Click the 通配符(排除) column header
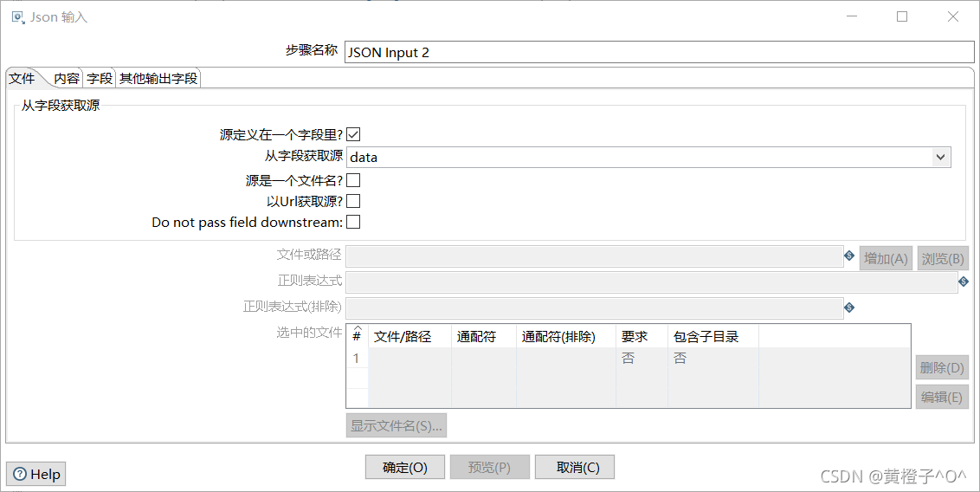Viewport: 980px width, 492px height. [x=566, y=336]
